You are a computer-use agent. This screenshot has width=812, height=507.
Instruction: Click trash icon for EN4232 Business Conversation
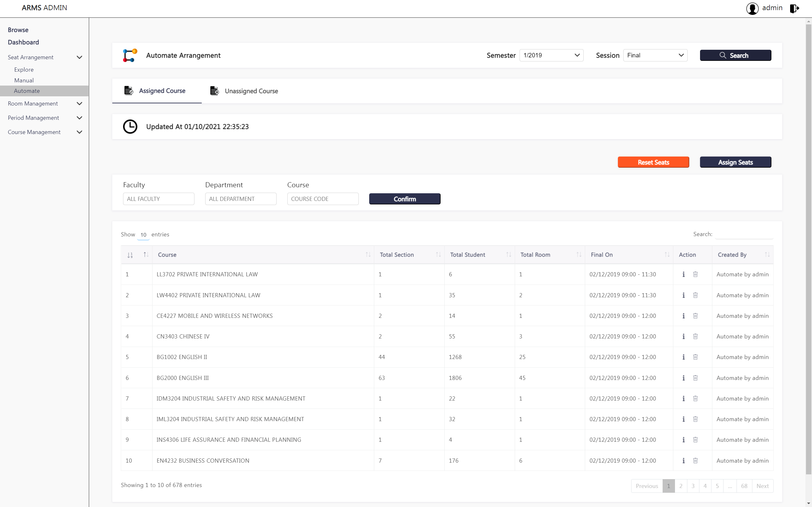(695, 460)
